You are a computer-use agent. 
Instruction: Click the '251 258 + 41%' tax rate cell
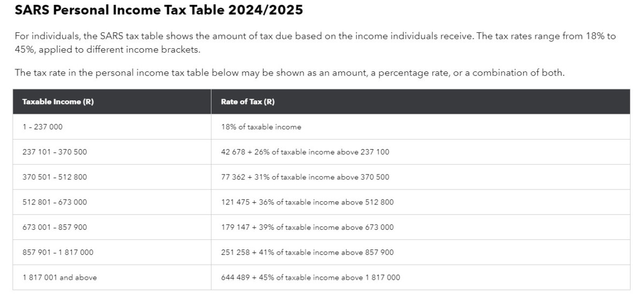pos(307,252)
